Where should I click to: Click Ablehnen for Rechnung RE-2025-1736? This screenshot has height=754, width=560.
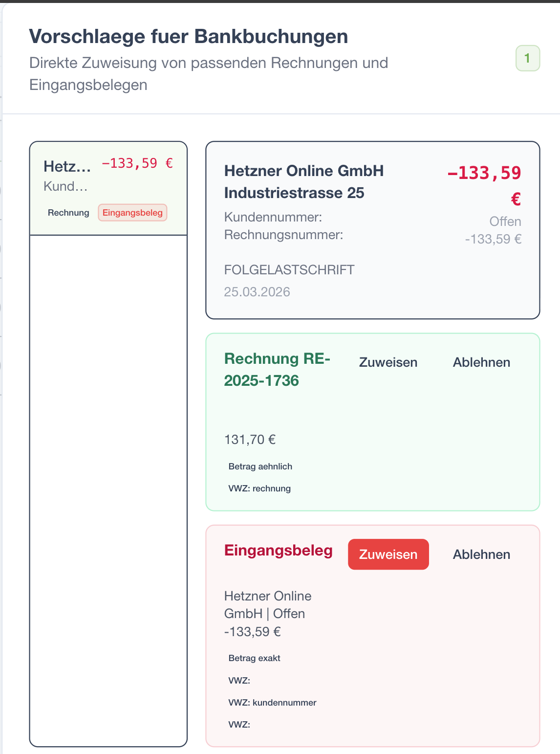pyautogui.click(x=481, y=362)
